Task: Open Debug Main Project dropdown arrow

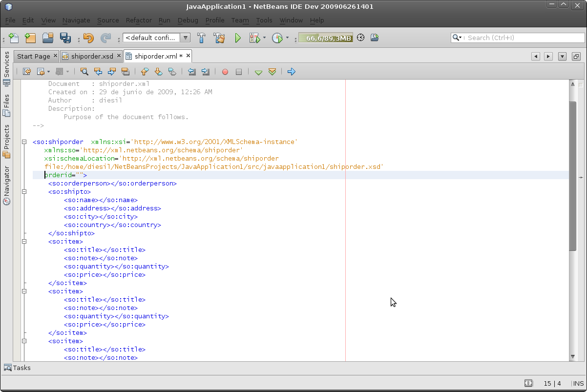Action: click(x=265, y=38)
